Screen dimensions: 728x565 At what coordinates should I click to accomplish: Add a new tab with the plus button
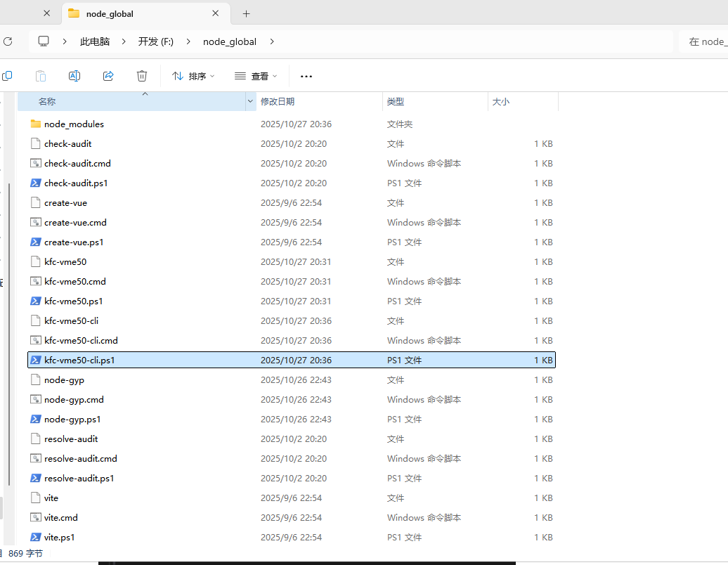pyautogui.click(x=247, y=14)
